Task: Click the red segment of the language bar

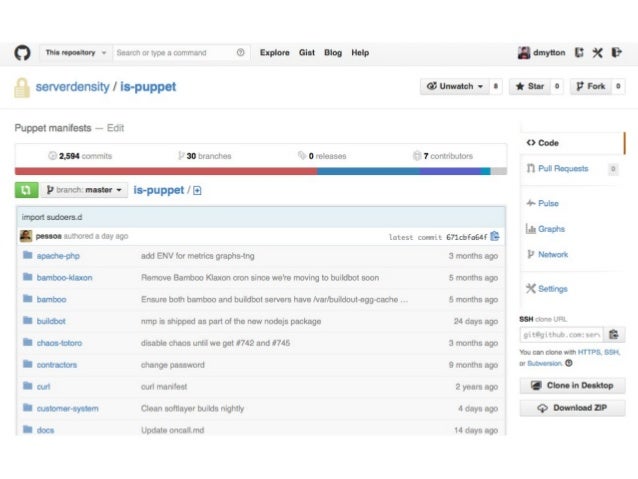Action: (166, 171)
